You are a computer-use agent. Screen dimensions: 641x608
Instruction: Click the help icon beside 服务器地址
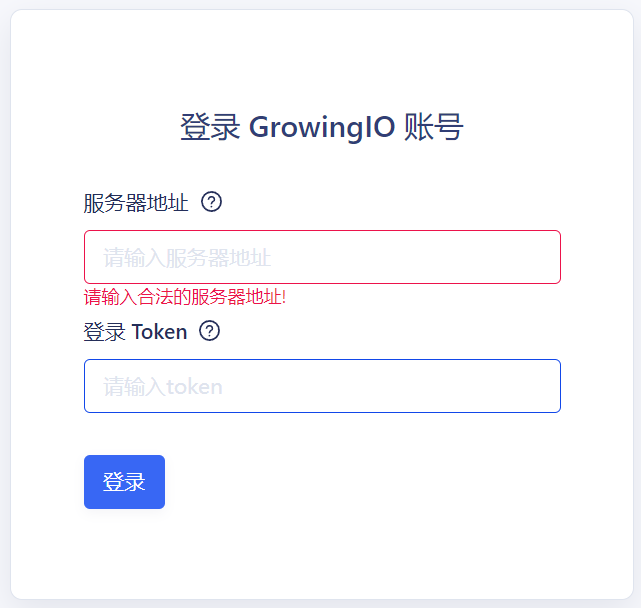coord(211,202)
